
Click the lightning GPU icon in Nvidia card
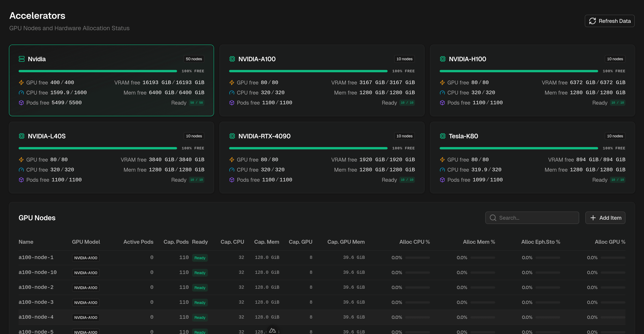click(x=21, y=82)
